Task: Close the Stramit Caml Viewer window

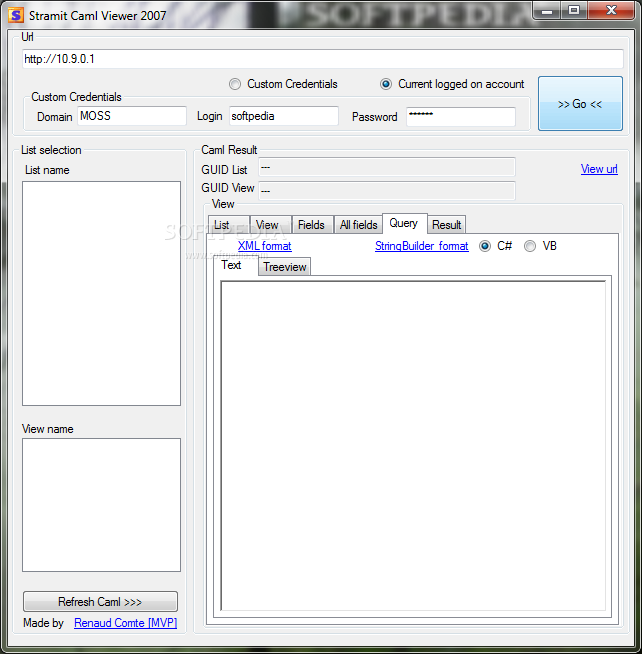Action: tap(612, 11)
